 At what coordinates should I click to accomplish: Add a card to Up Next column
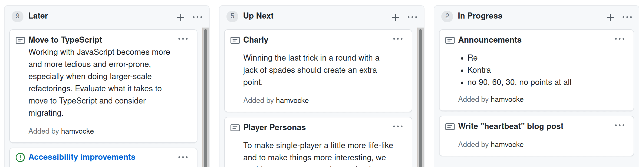tap(396, 17)
